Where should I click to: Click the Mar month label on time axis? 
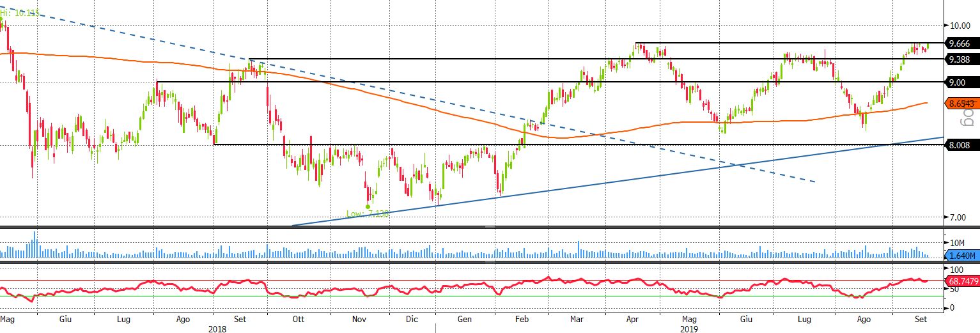click(x=577, y=318)
